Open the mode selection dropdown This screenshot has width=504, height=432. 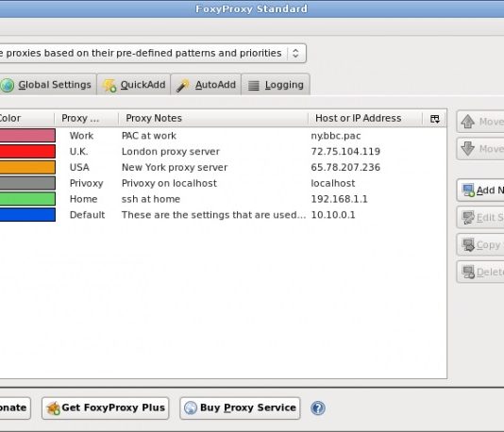[152, 53]
